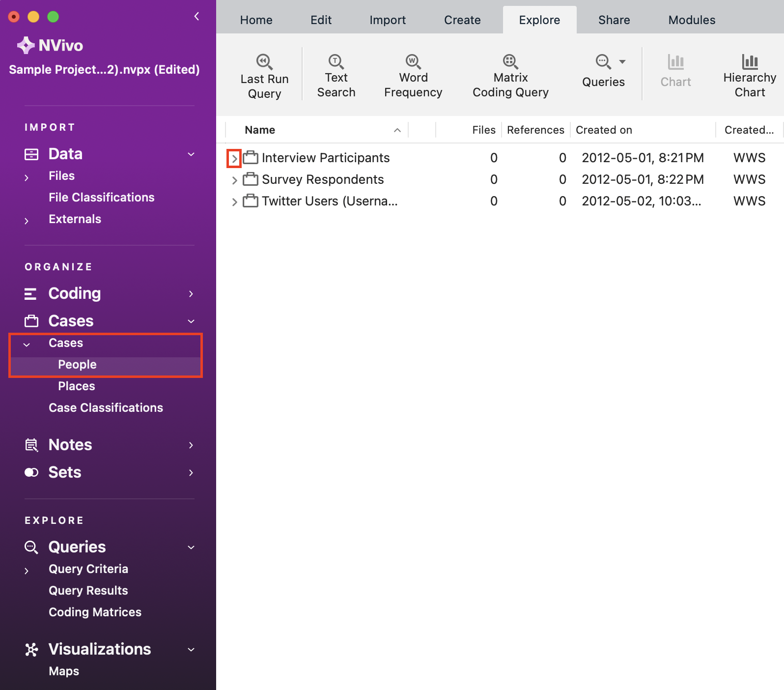784x690 pixels.
Task: Open Query Results in sidebar
Action: [x=88, y=590]
